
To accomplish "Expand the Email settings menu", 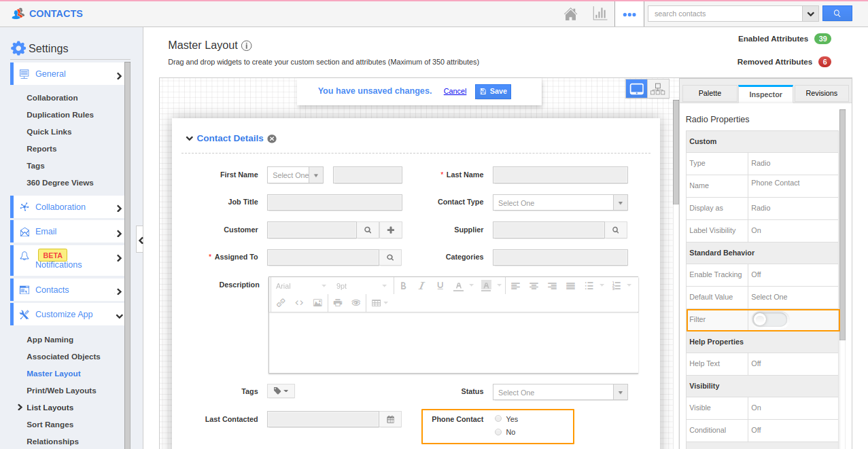I will (67, 232).
